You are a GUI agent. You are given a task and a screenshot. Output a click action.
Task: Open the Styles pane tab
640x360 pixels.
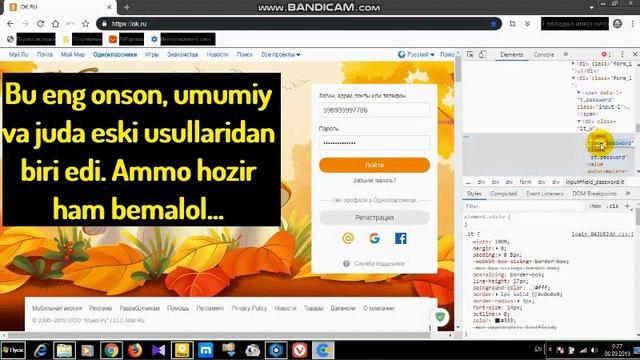pyautogui.click(x=474, y=193)
